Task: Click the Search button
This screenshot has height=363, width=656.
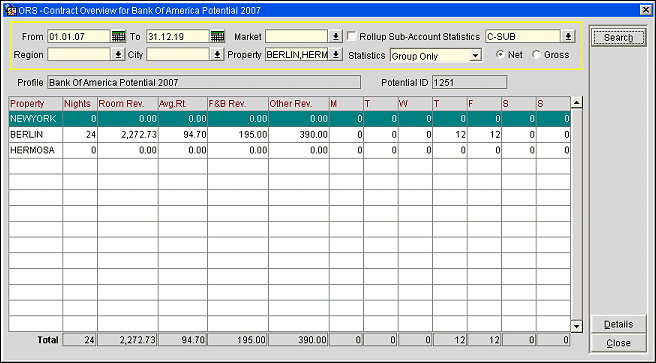Action: (618, 38)
